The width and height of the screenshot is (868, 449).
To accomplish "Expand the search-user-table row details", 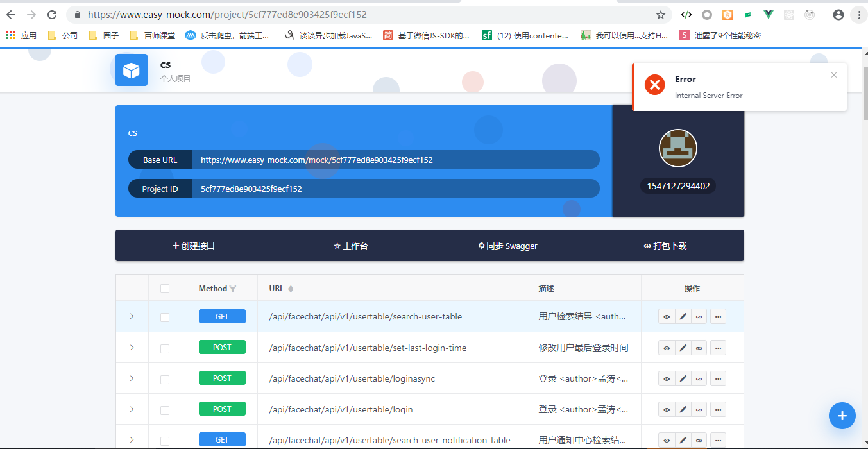I will tap(132, 316).
